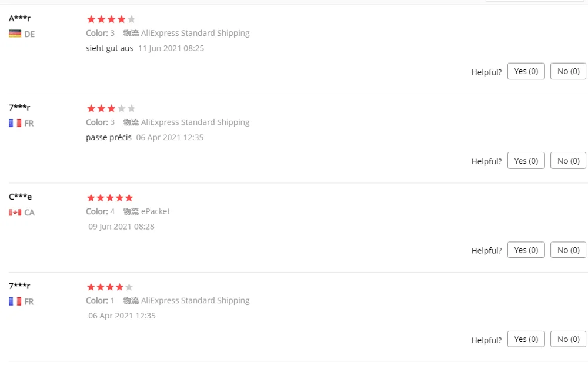588x365 pixels.
Task: Click the four-star rating on A***r's review
Action: coord(111,19)
